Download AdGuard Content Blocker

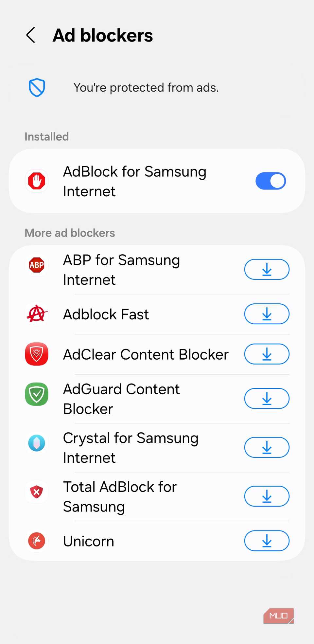point(267,398)
